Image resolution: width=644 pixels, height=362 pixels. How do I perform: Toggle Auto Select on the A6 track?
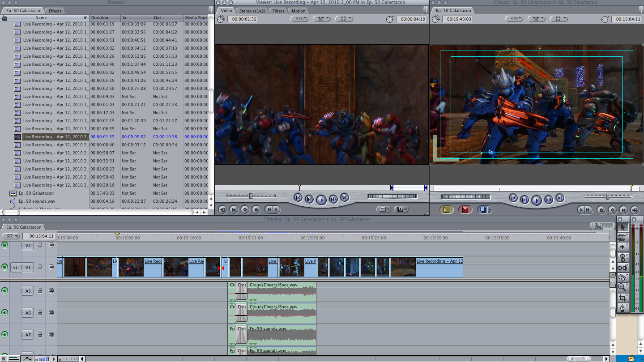[x=51, y=313]
